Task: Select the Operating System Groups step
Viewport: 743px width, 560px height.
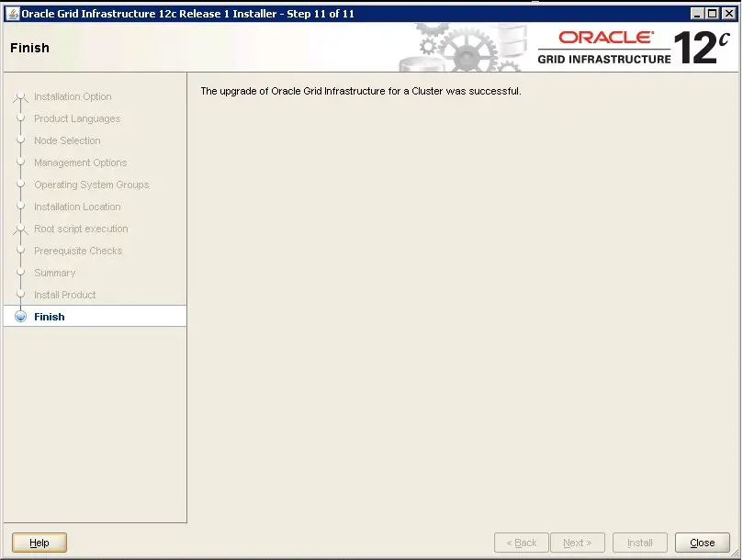Action: click(x=92, y=185)
